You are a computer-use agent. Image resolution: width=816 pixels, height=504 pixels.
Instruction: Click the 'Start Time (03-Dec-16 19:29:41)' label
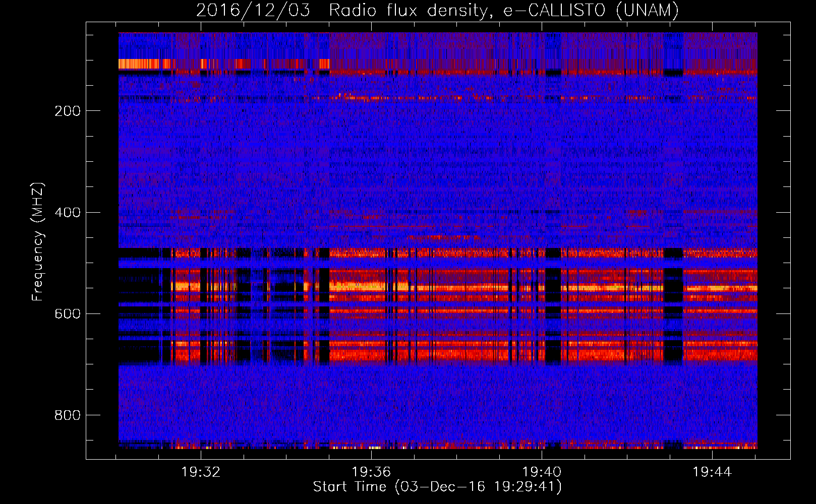[x=437, y=487]
